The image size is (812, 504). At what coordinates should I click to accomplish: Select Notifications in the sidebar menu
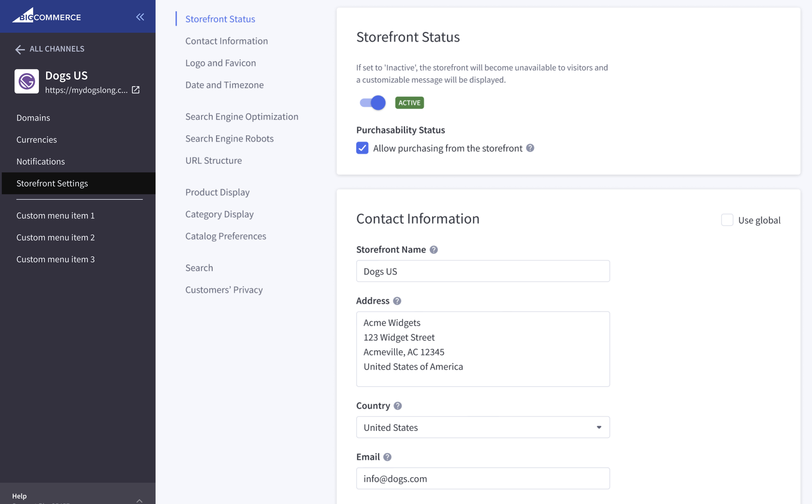pyautogui.click(x=41, y=161)
